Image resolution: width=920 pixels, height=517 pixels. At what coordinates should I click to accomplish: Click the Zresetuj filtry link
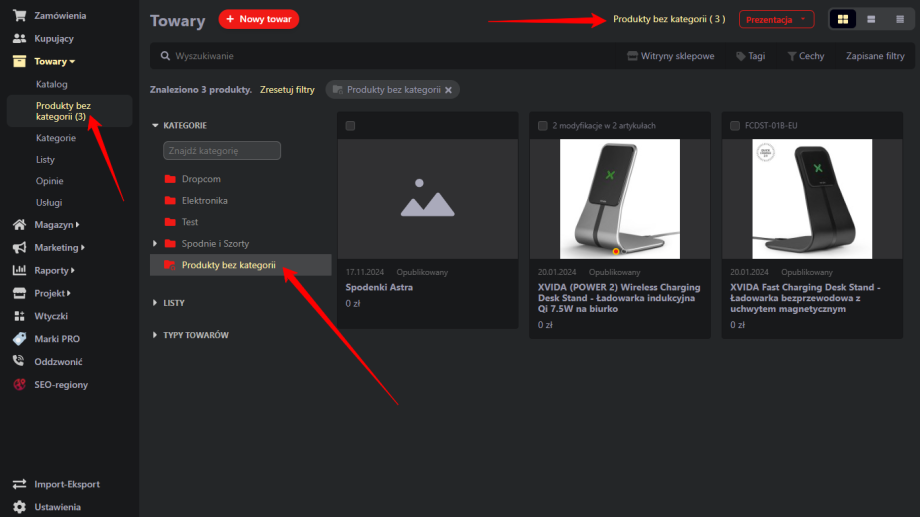[x=287, y=89]
